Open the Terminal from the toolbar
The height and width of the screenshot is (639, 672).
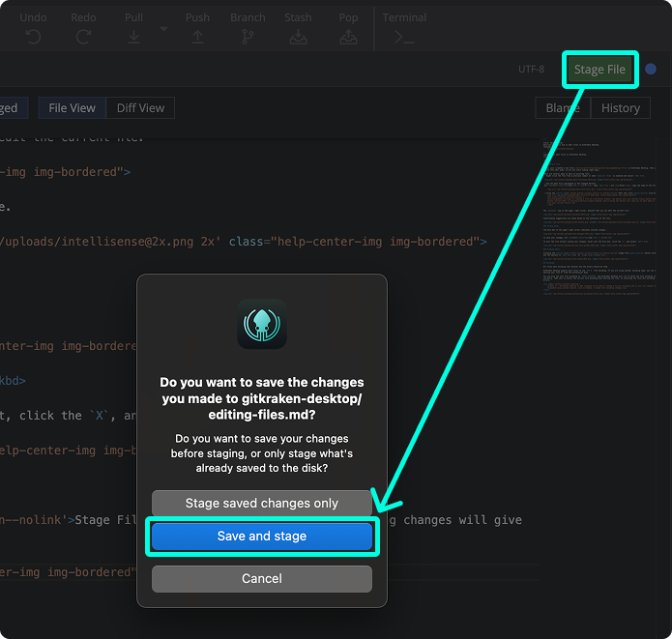pos(404,36)
